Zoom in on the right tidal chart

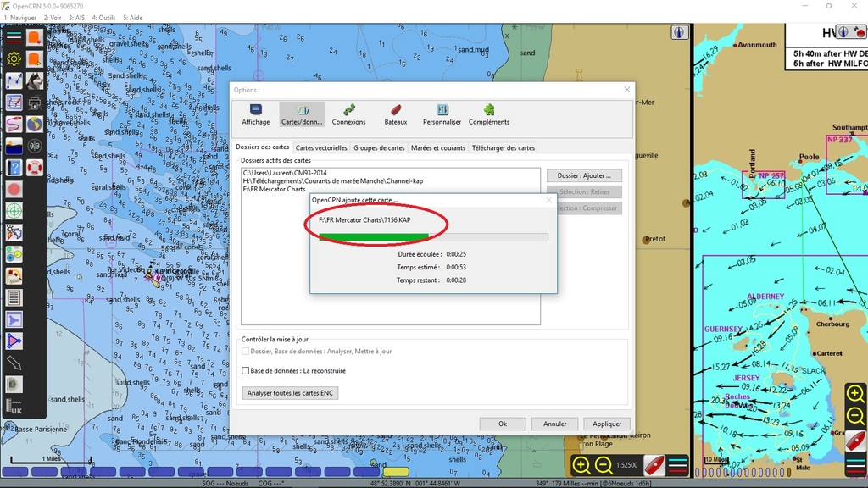(x=855, y=393)
